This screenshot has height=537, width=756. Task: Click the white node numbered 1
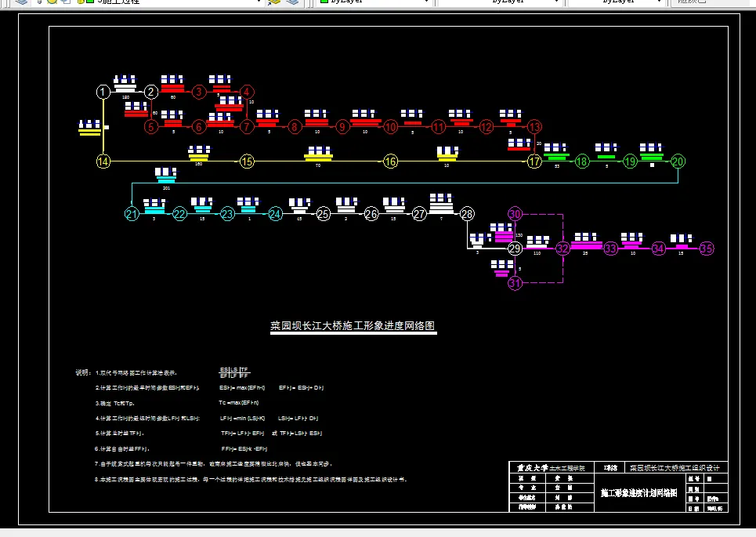click(x=103, y=93)
